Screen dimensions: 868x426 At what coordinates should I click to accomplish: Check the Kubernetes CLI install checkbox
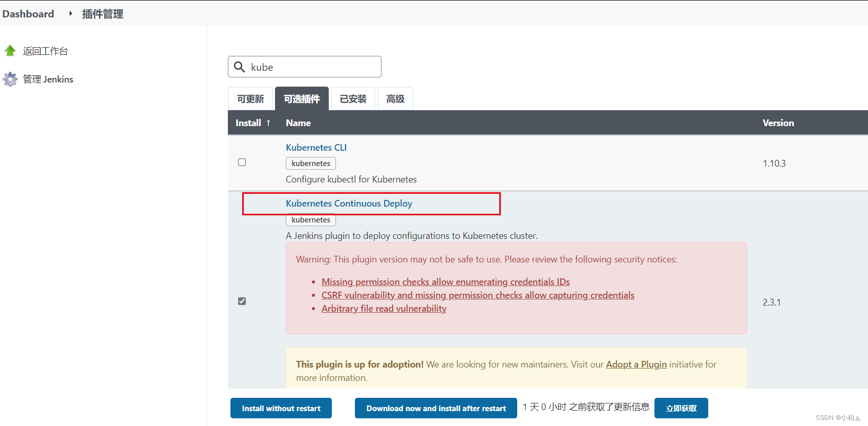point(242,163)
